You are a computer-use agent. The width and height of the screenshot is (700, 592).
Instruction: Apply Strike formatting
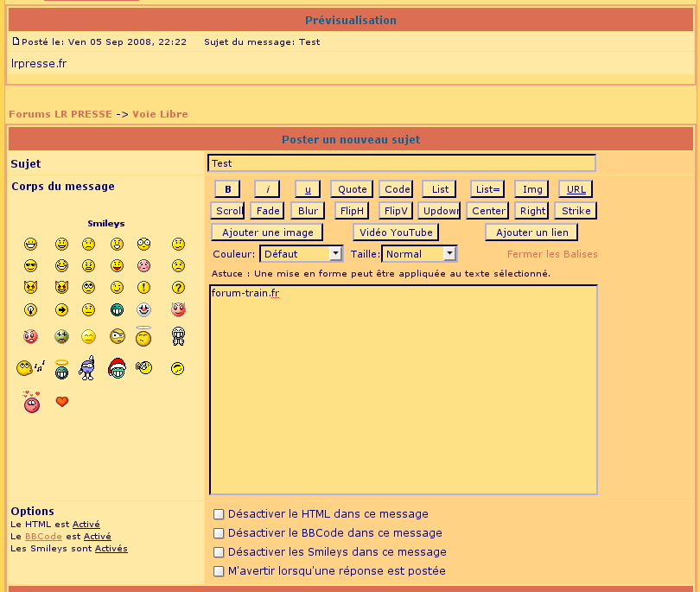[x=576, y=210]
